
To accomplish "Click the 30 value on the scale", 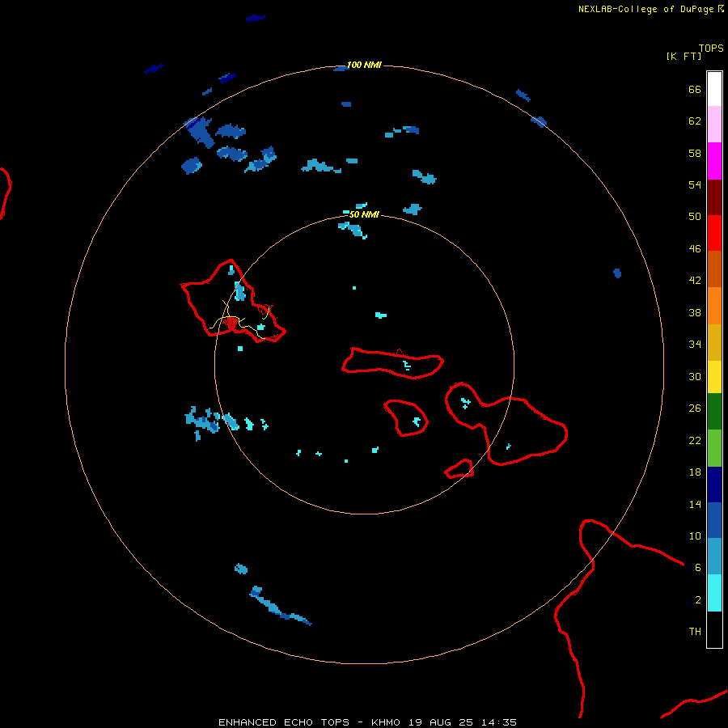I will (695, 376).
